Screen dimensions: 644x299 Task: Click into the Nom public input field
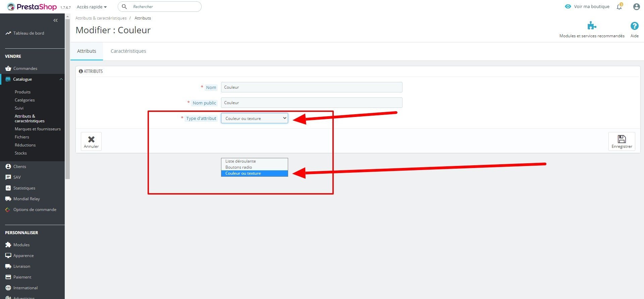(x=312, y=103)
